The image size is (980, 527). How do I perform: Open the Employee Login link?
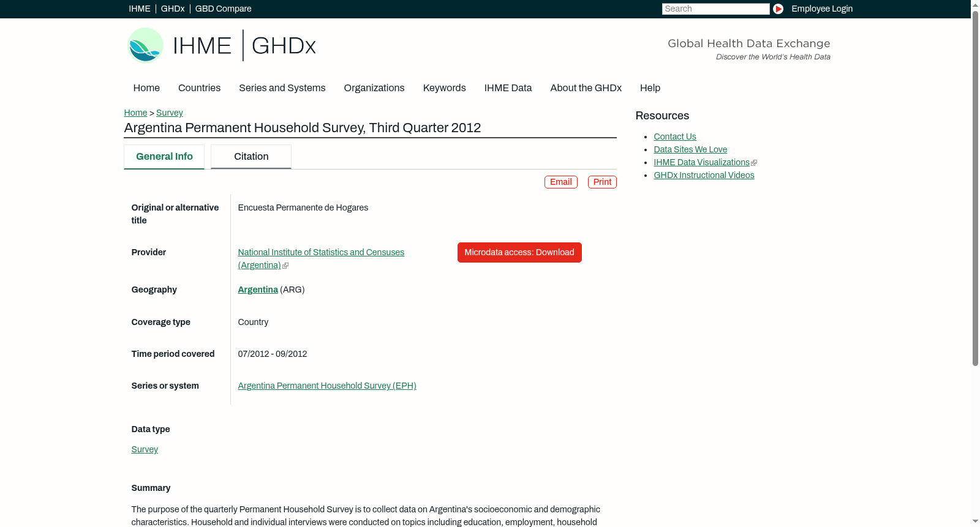click(822, 9)
